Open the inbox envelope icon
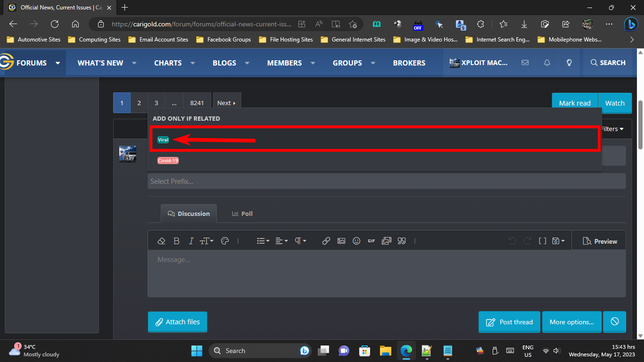Screen dimensions: 644x362 [x=525, y=63]
